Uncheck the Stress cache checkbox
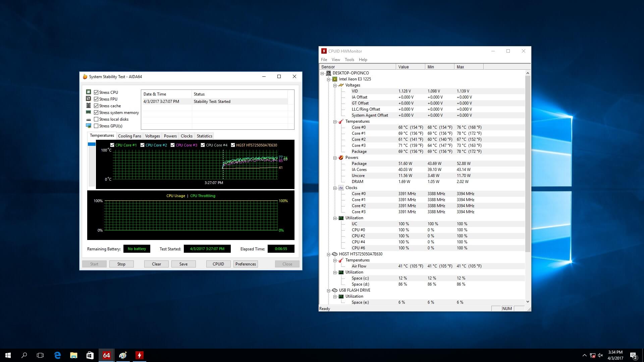 (96, 106)
